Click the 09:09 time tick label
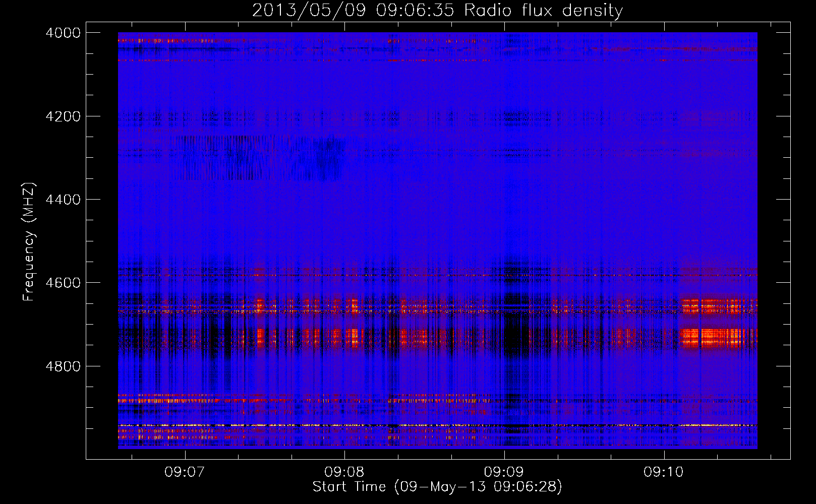The image size is (816, 504). coord(504,472)
